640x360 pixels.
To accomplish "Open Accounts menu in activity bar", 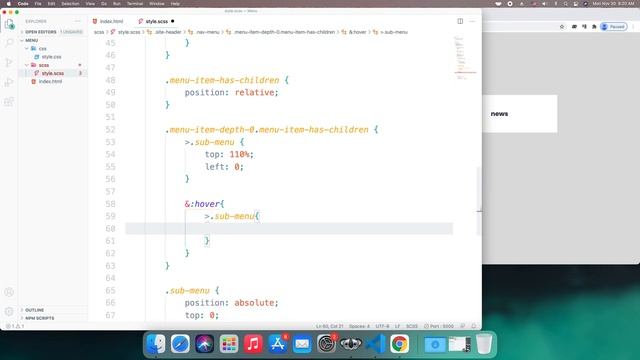I will coord(9,292).
